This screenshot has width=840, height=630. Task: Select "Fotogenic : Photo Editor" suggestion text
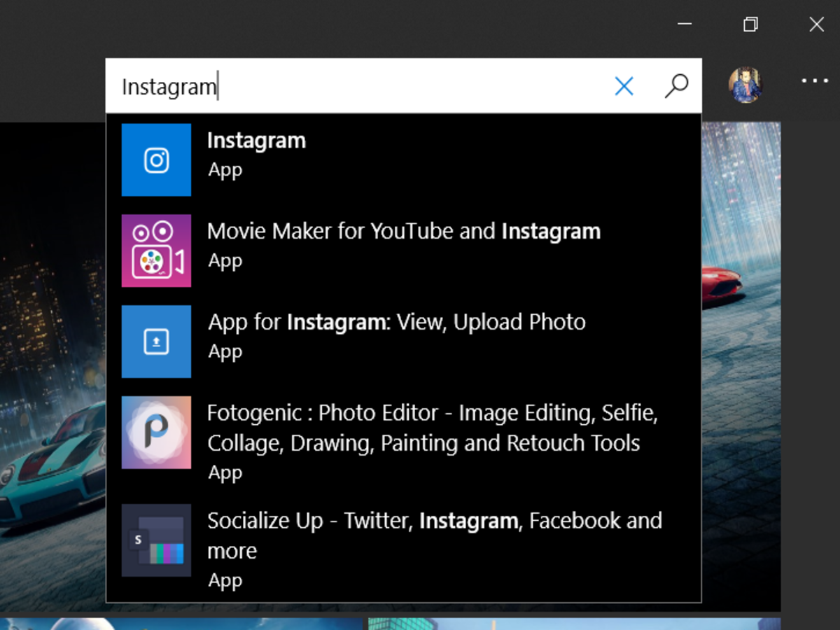coord(433,428)
